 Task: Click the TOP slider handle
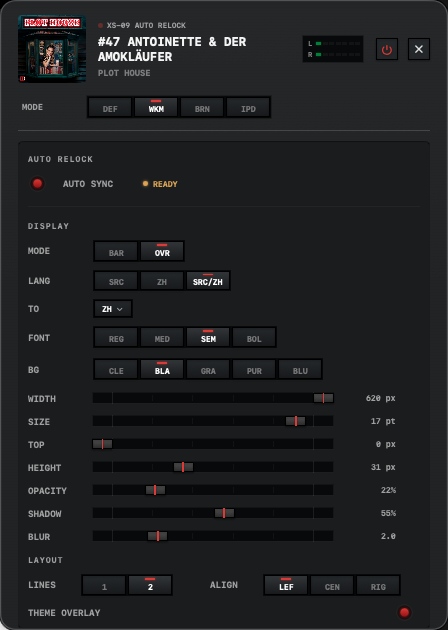[102, 444]
